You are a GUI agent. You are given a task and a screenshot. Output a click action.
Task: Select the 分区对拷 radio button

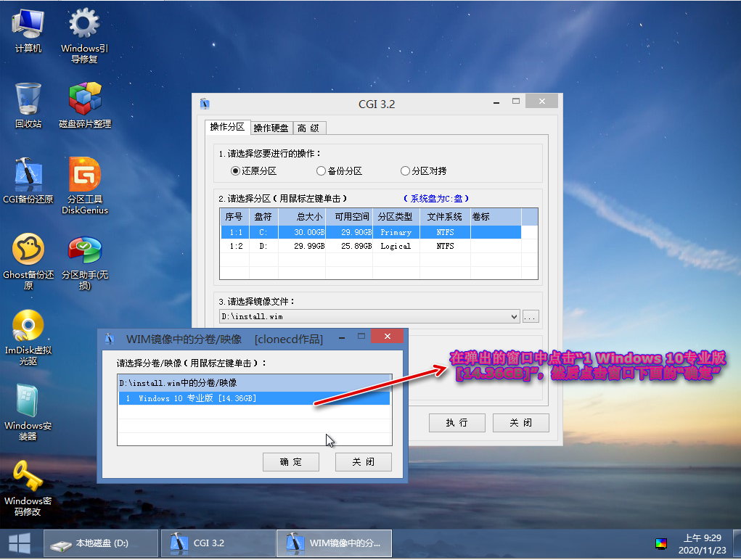(405, 171)
